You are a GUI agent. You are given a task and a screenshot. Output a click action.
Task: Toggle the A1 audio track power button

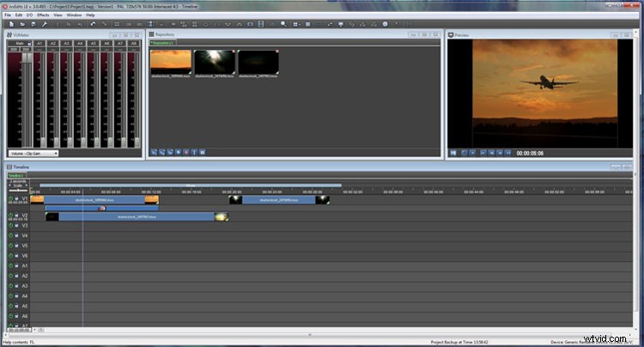(x=10, y=265)
